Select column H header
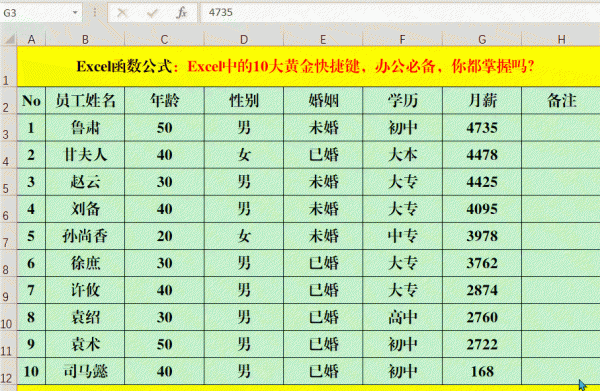This screenshot has height=391, width=600. [561, 39]
